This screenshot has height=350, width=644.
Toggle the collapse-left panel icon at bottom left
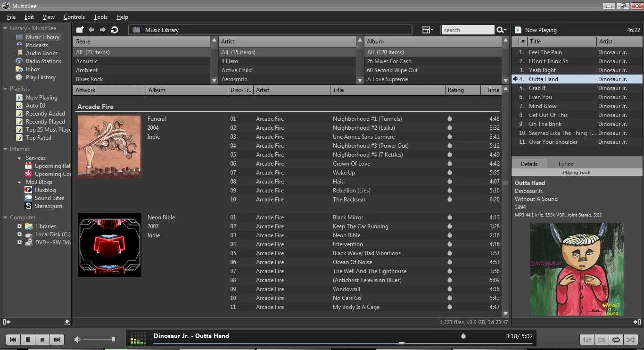6,322
